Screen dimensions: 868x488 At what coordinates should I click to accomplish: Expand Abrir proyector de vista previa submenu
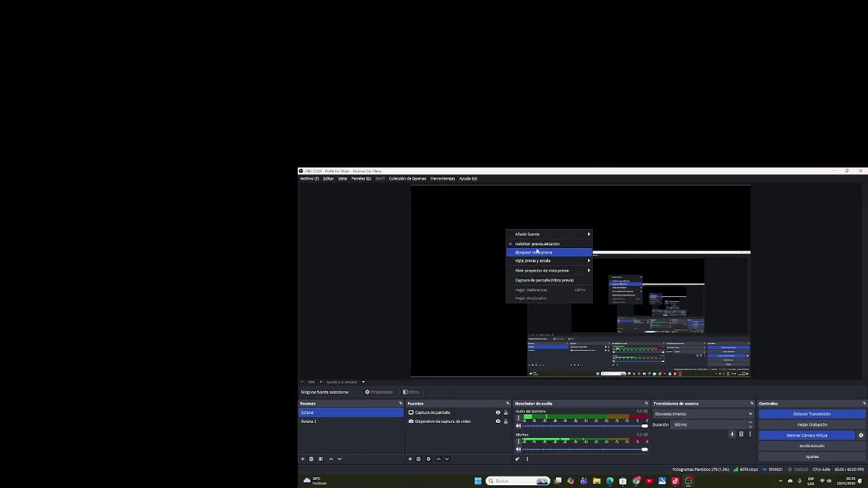point(549,270)
